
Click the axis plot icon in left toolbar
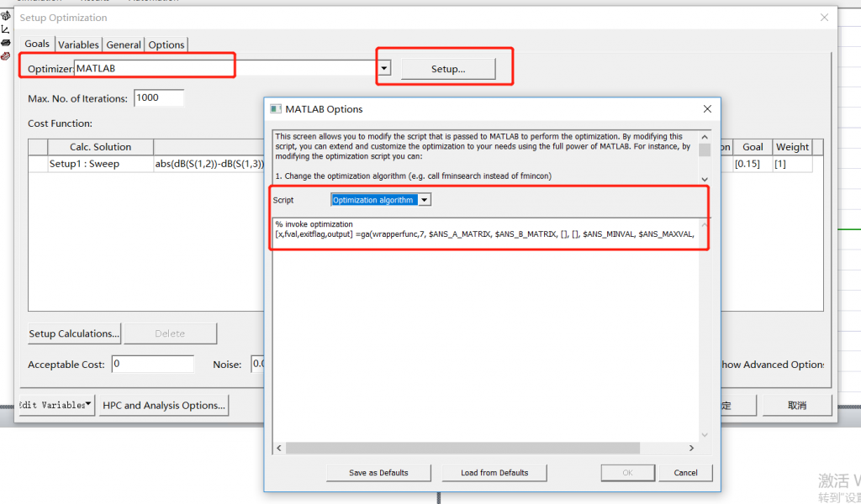[6, 29]
